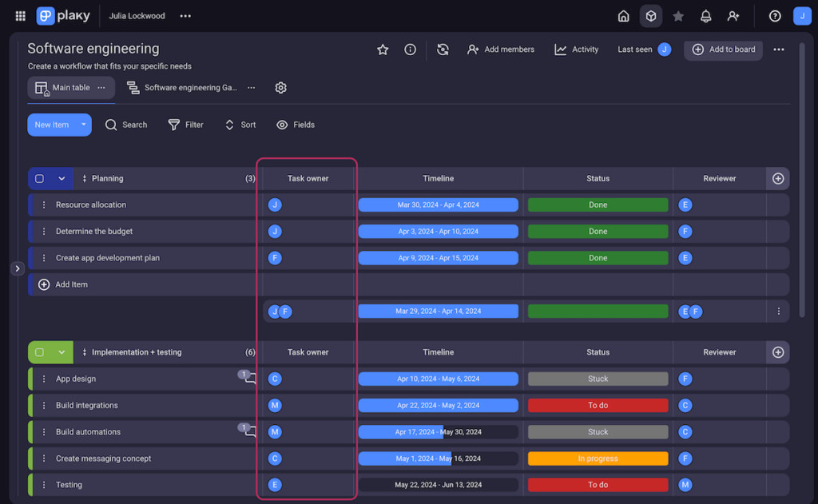818x504 pixels.
Task: Check the Planning group select-all checkbox
Action: tap(40, 179)
